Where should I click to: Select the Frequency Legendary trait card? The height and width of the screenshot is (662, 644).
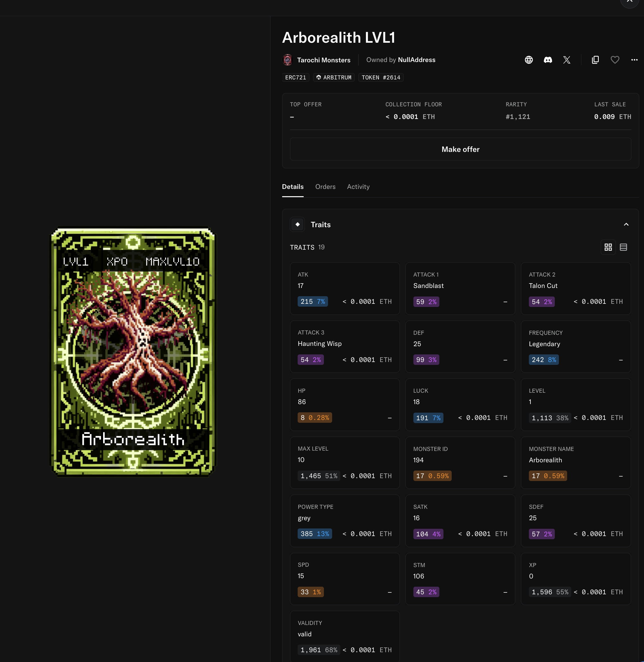[575, 347]
